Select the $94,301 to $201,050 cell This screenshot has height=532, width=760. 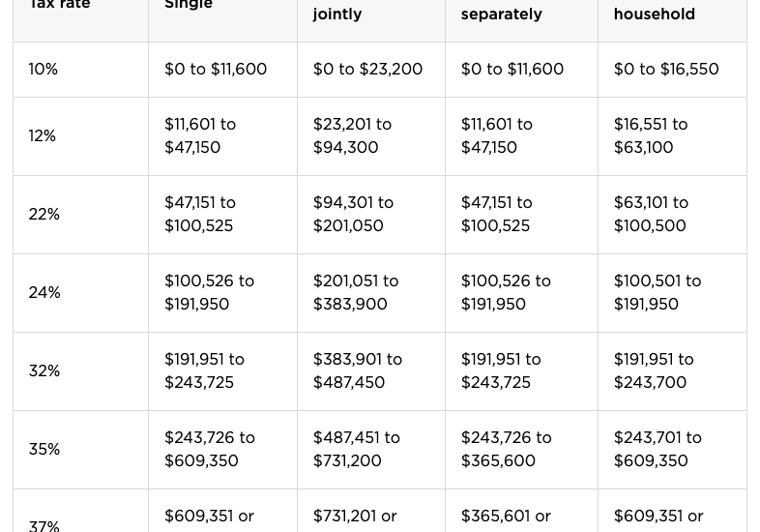click(371, 215)
